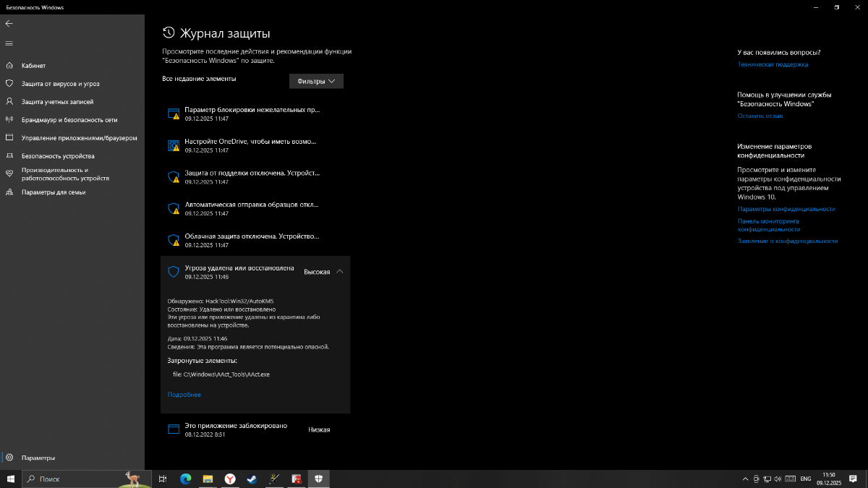Open Панель мониторинга конфиденциальности link
868x488 pixels.
click(x=768, y=225)
